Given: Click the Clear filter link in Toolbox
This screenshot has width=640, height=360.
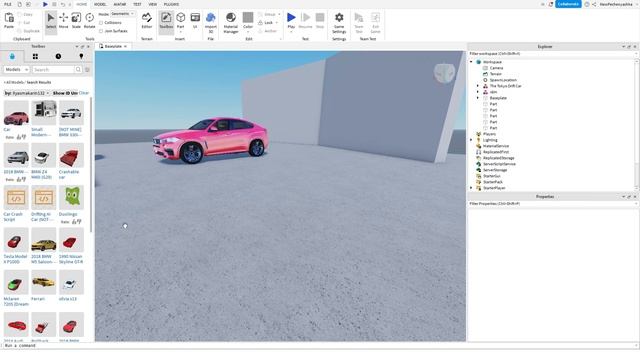Looking at the screenshot, I should [84, 93].
